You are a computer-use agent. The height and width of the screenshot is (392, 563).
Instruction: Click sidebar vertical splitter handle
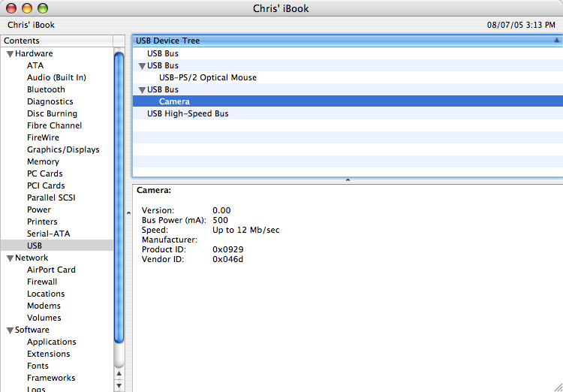pyautogui.click(x=128, y=213)
